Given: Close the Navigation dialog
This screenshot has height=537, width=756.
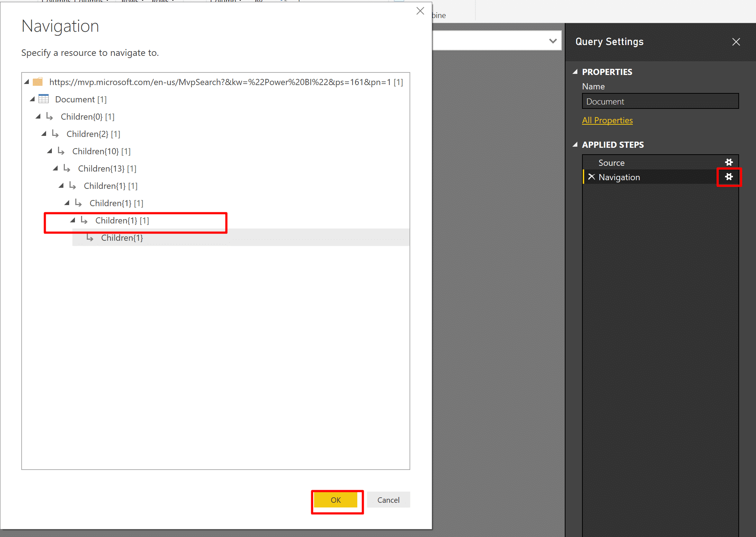Looking at the screenshot, I should (420, 11).
